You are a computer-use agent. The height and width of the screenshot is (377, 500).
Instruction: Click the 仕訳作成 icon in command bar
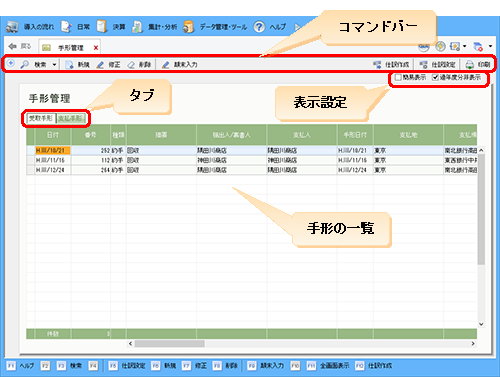pyautogui.click(x=377, y=65)
